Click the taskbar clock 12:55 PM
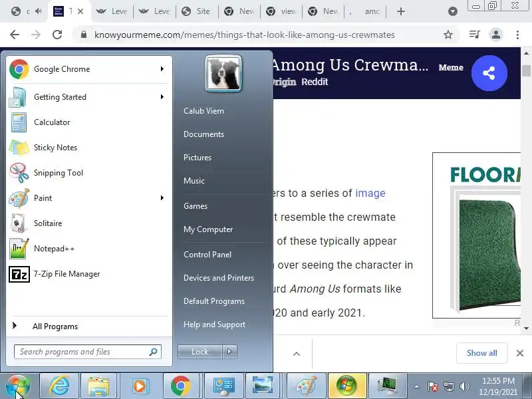Image resolution: width=532 pixels, height=399 pixels. pyautogui.click(x=498, y=386)
